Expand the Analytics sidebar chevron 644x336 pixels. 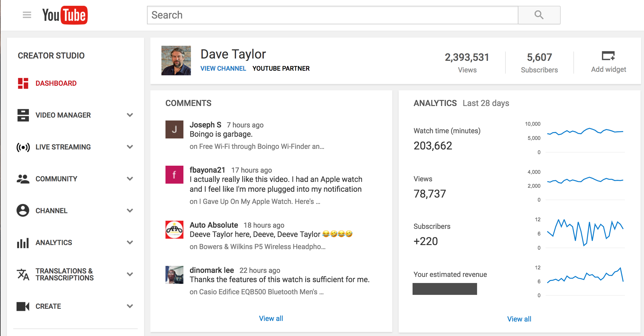pos(130,242)
